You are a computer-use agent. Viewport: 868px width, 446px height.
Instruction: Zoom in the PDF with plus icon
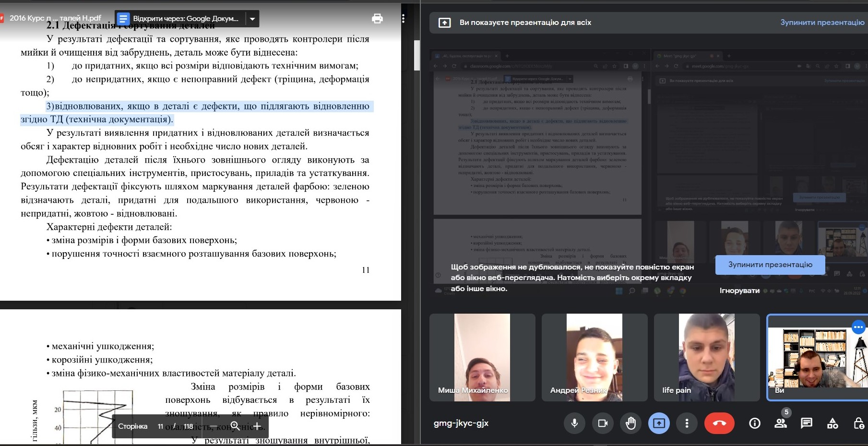pos(257,426)
